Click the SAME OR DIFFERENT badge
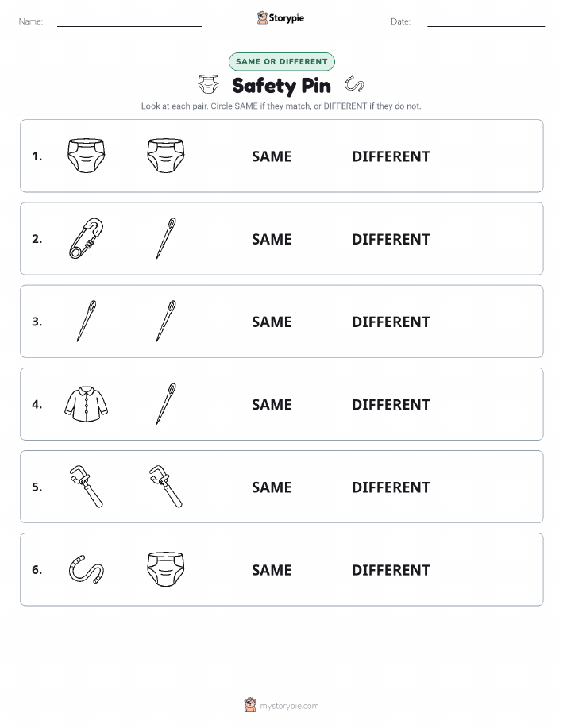The image size is (563, 728). [281, 61]
